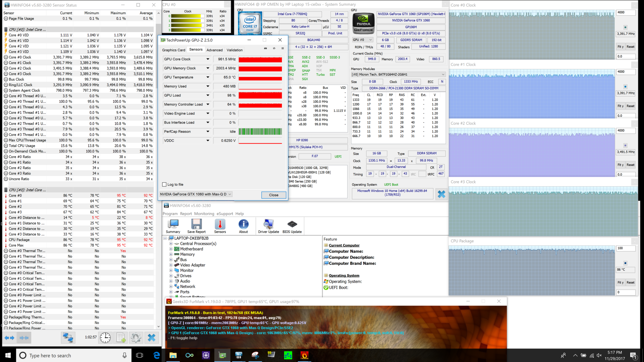This screenshot has height=362, width=644.
Task: Change the CPU Package graph color swatch
Action: point(625,263)
